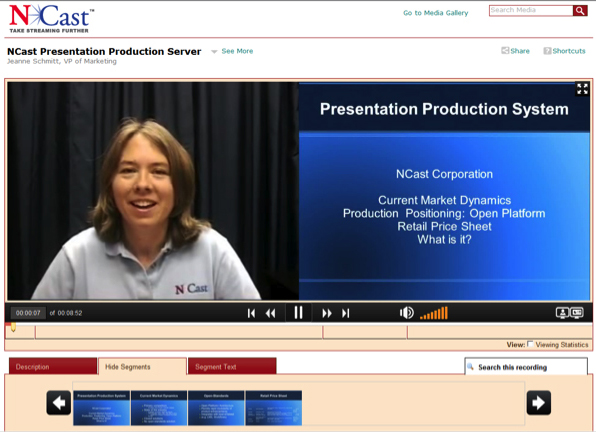The height and width of the screenshot is (432, 596).
Task: Rewind the video
Action: point(271,313)
